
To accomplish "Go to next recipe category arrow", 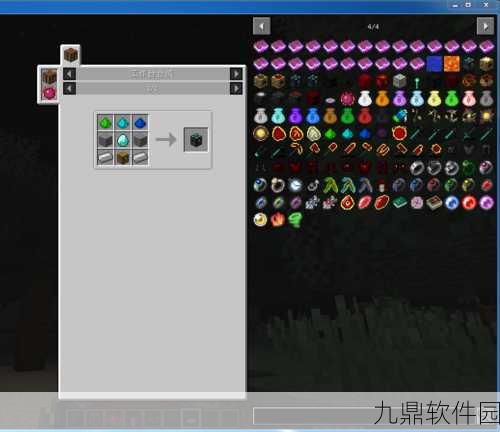I will coord(236,74).
